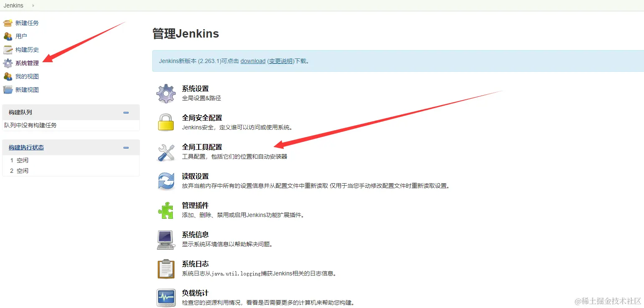644x308 pixels.
Task: Click the package icon beside 新建任务
Action: [x=8, y=23]
